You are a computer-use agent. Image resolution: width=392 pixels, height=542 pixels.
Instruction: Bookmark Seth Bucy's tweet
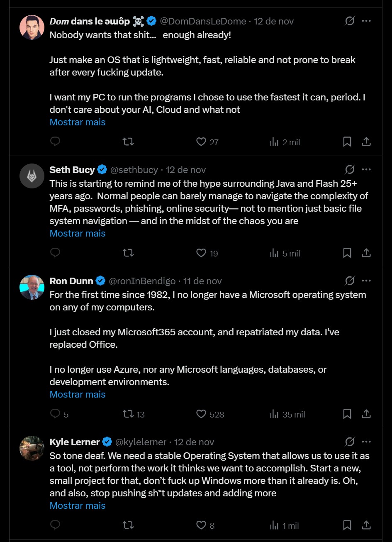[x=347, y=253]
